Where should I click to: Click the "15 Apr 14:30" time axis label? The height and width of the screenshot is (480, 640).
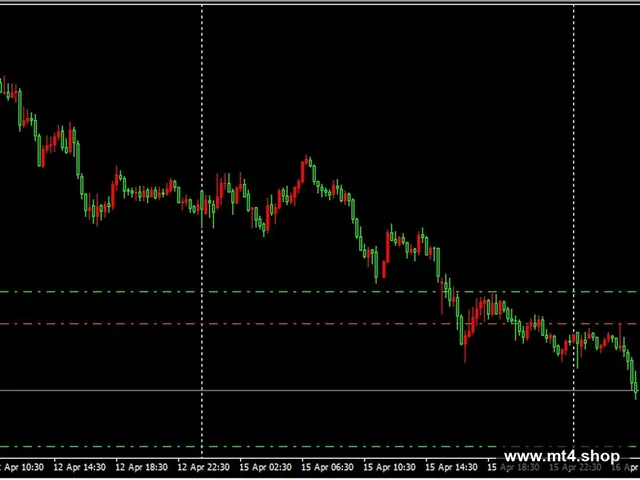(x=452, y=467)
